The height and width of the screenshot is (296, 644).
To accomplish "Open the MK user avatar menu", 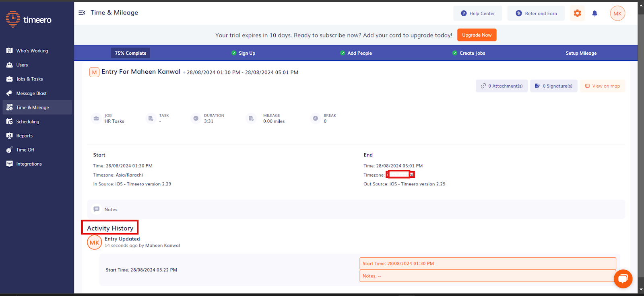I will coord(617,13).
